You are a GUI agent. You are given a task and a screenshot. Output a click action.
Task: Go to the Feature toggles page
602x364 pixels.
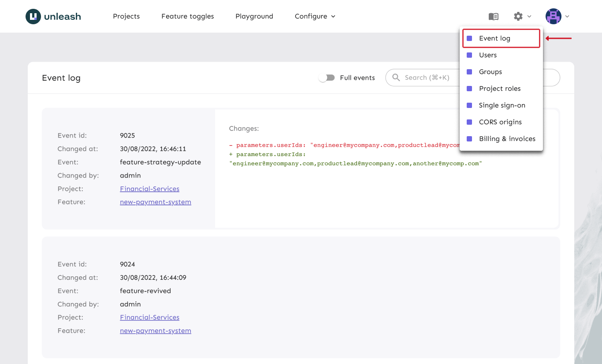(x=187, y=16)
